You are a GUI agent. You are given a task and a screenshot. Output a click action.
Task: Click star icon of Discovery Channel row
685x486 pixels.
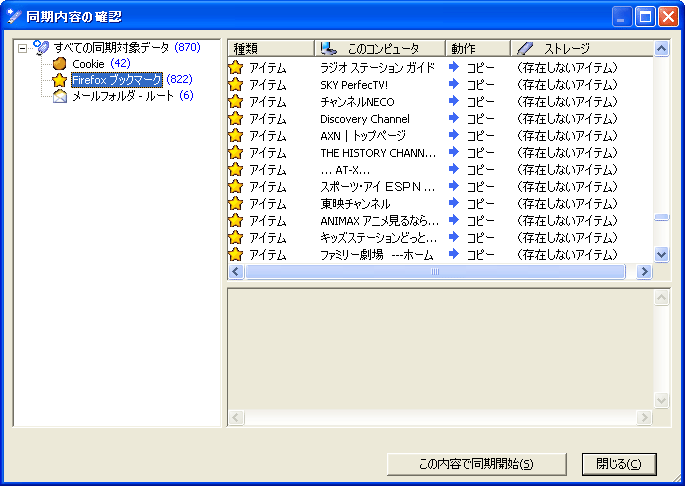pos(235,118)
